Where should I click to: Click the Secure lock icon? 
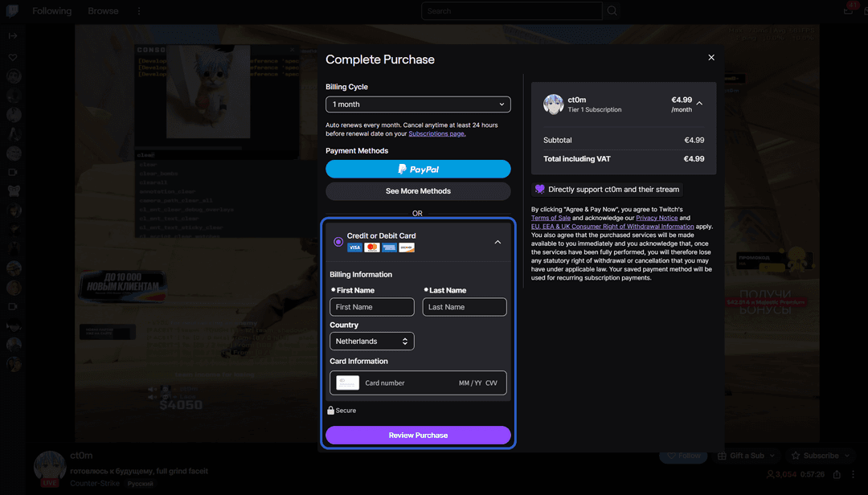(330, 411)
